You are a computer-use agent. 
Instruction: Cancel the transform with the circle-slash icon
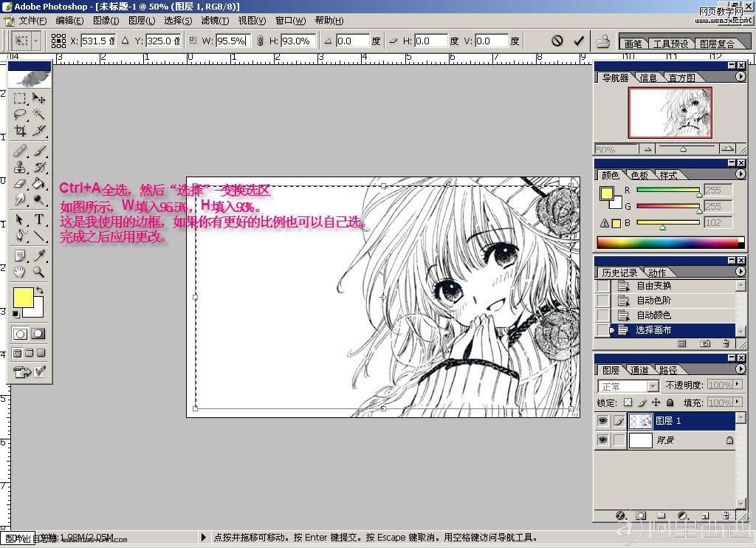click(x=557, y=41)
